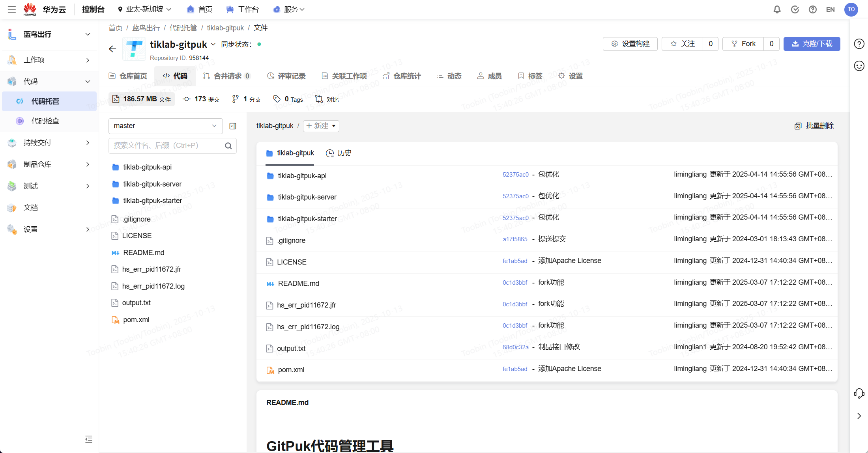The width and height of the screenshot is (868, 453).
Task: Expand the 新建 dropdown button
Action: tap(321, 126)
